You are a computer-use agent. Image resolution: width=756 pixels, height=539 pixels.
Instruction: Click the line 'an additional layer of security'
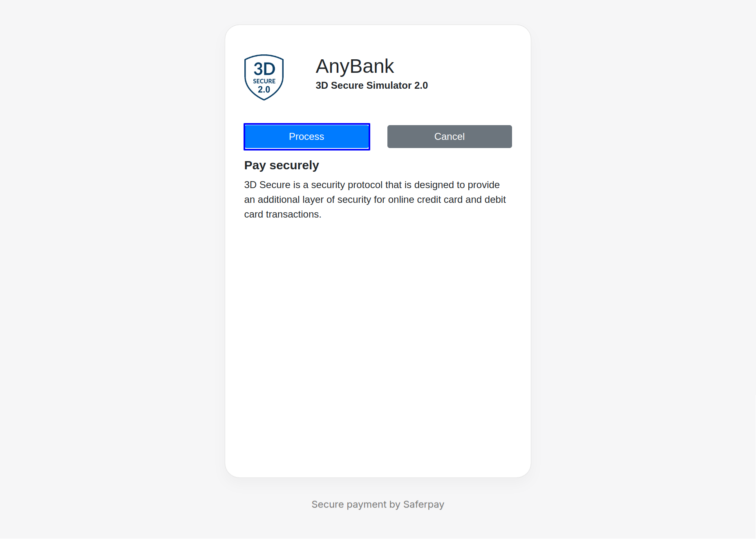tap(375, 200)
